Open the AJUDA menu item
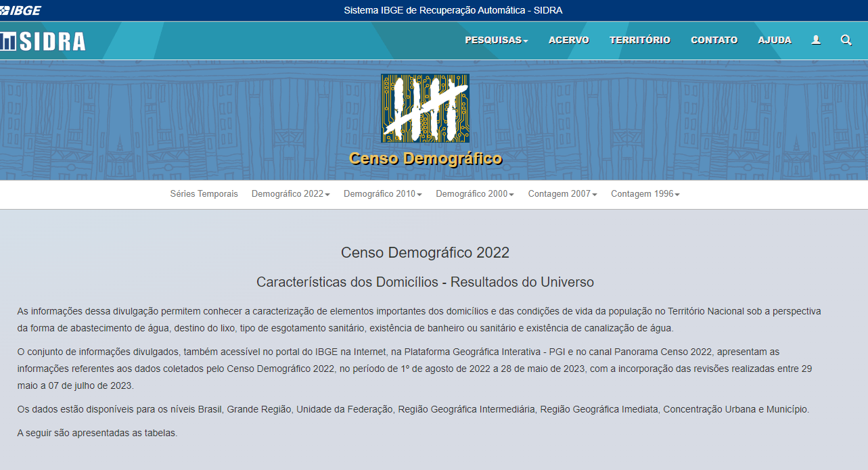The width and height of the screenshot is (868, 470). (775, 40)
